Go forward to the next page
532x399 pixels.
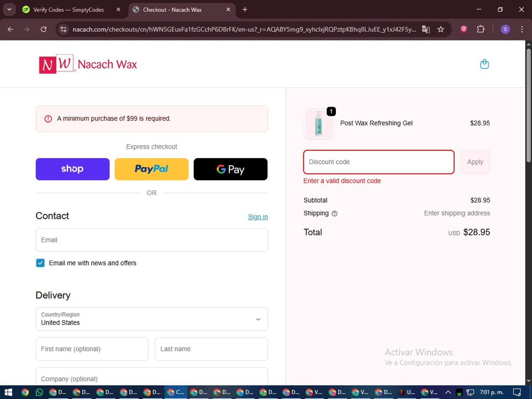click(27, 29)
